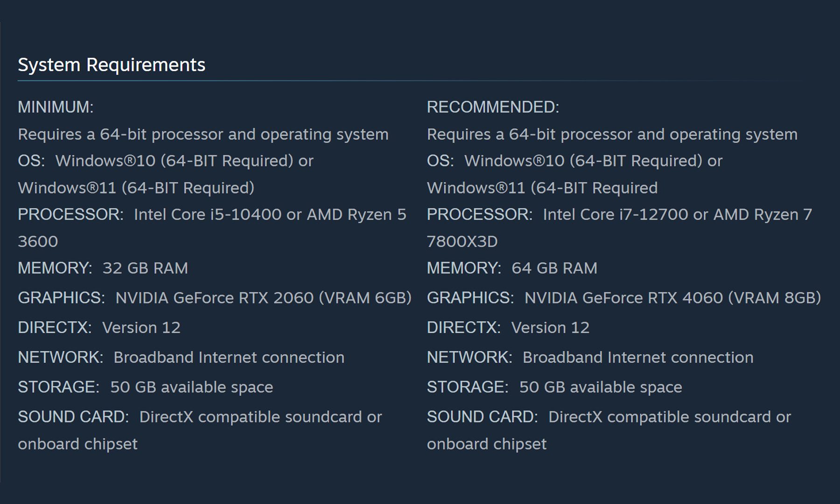The height and width of the screenshot is (504, 840).
Task: Click minimum 'DirectX compatible soundcard or' text
Action: pos(261,417)
